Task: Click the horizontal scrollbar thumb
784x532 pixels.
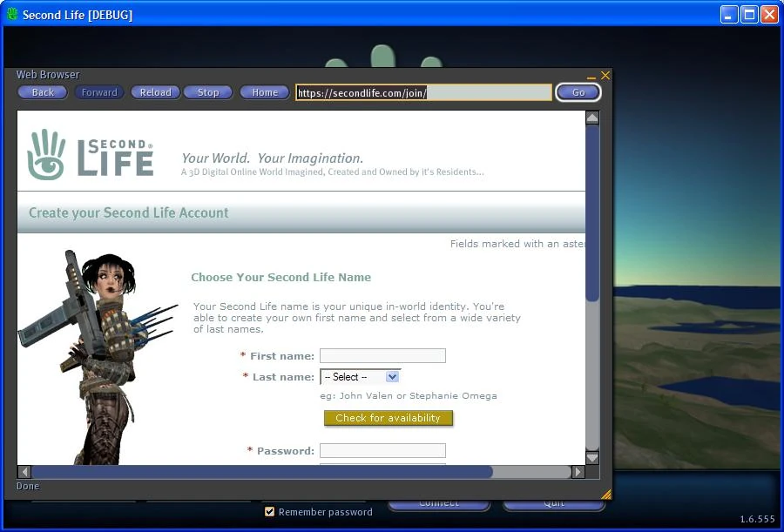Action: pyautogui.click(x=261, y=472)
